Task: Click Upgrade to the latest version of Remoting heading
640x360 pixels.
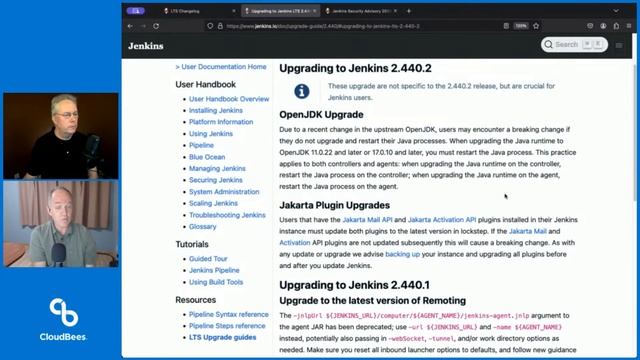Action: [372, 301]
